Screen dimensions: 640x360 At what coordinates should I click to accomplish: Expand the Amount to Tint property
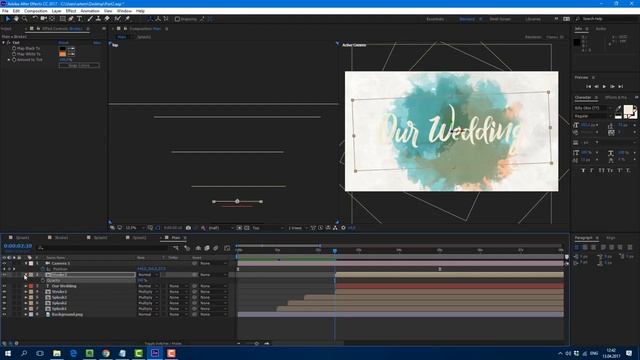[x=9, y=60]
